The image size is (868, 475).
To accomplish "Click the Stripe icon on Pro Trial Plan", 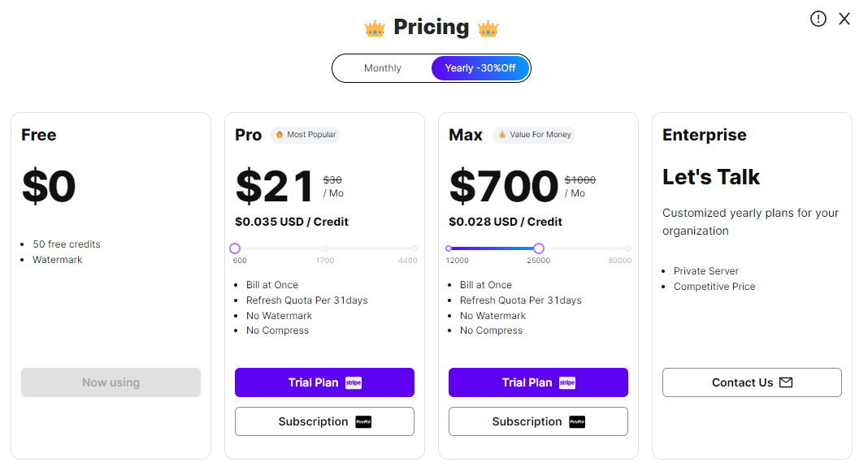I will (354, 382).
